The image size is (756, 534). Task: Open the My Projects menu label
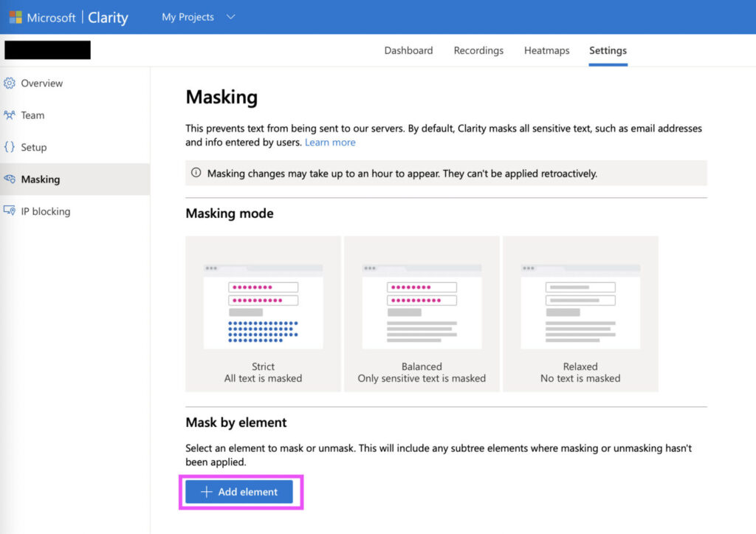click(x=188, y=17)
